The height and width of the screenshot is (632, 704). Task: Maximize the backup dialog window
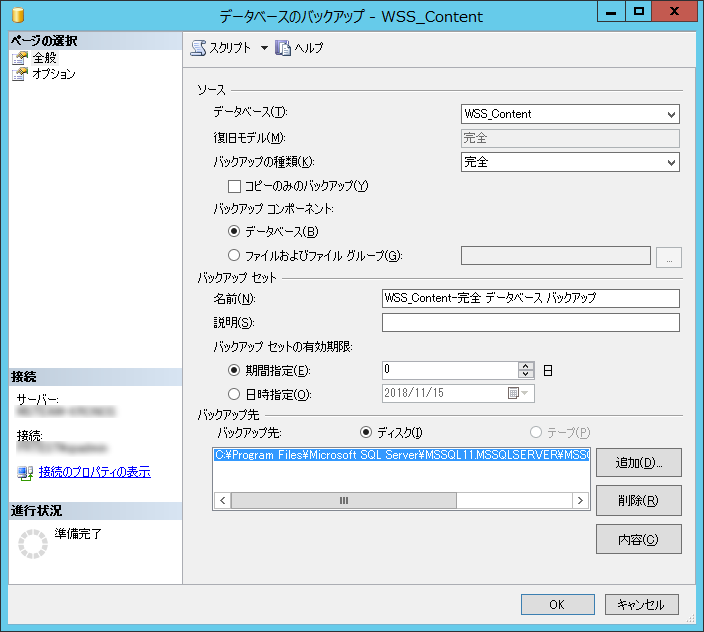click(x=638, y=11)
